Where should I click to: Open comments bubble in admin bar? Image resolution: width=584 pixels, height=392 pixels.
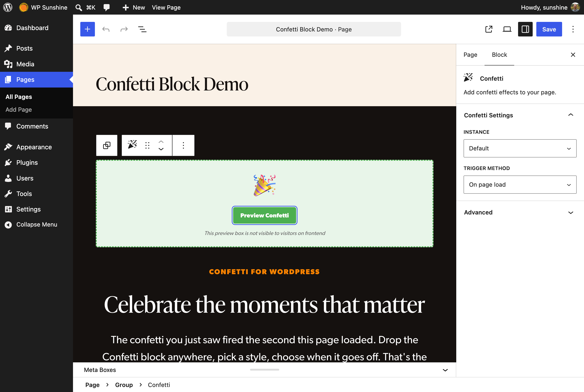click(x=107, y=8)
